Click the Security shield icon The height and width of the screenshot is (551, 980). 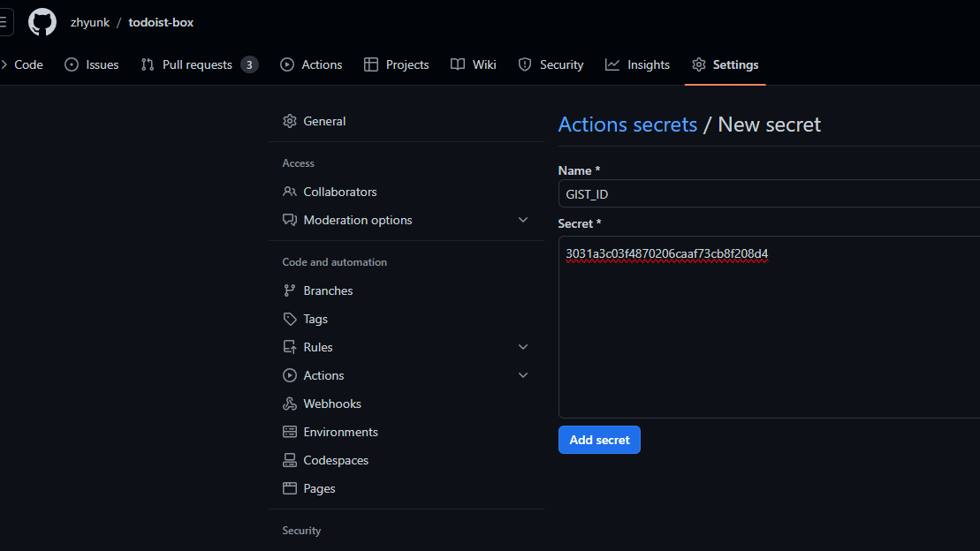[x=525, y=65]
